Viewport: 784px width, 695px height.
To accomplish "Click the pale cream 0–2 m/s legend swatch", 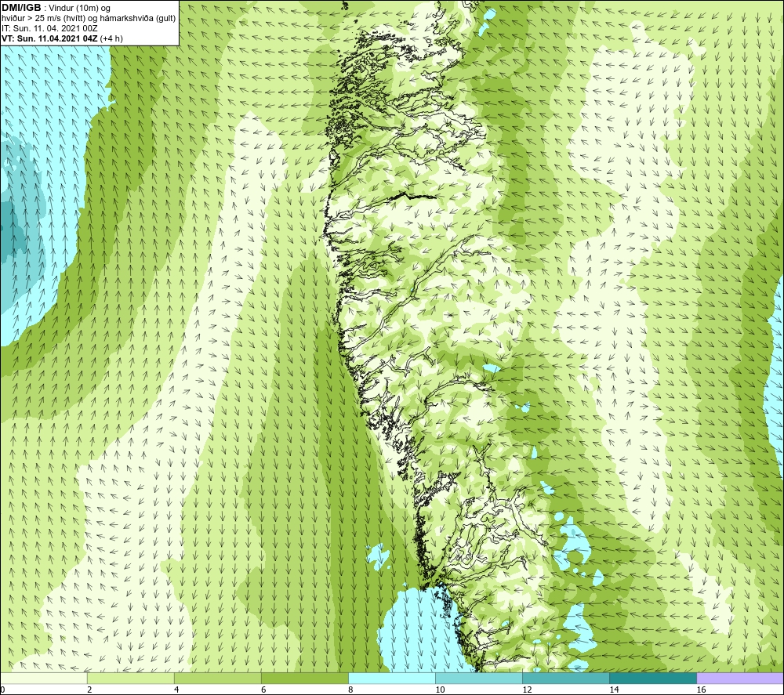I will pos(43,678).
